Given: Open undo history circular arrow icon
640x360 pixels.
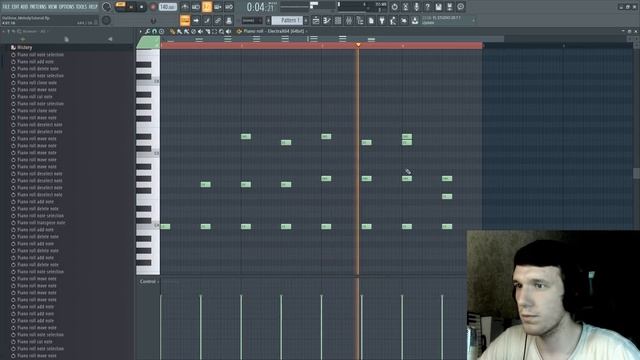Looking at the screenshot, I should 394,7.
